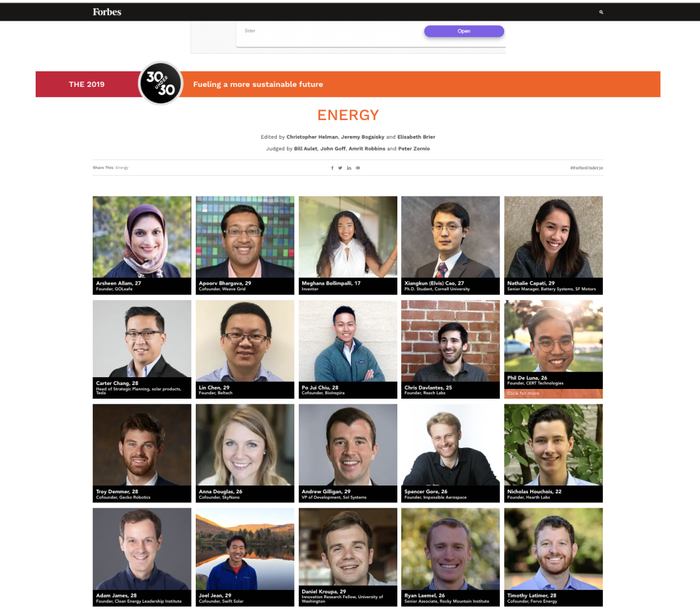The image size is (700, 610).
Task: Open Meghana Bollimpalli's profile tile
Action: click(348, 245)
